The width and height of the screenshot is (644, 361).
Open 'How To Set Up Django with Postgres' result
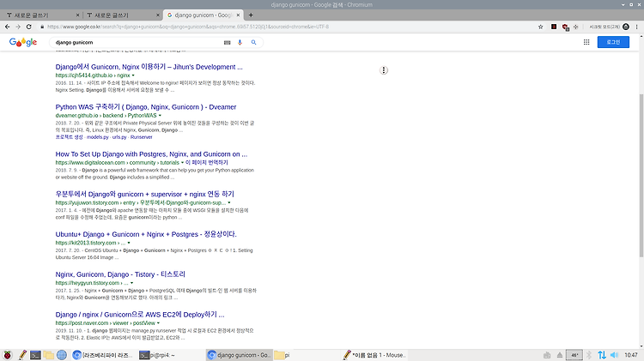tap(151, 154)
